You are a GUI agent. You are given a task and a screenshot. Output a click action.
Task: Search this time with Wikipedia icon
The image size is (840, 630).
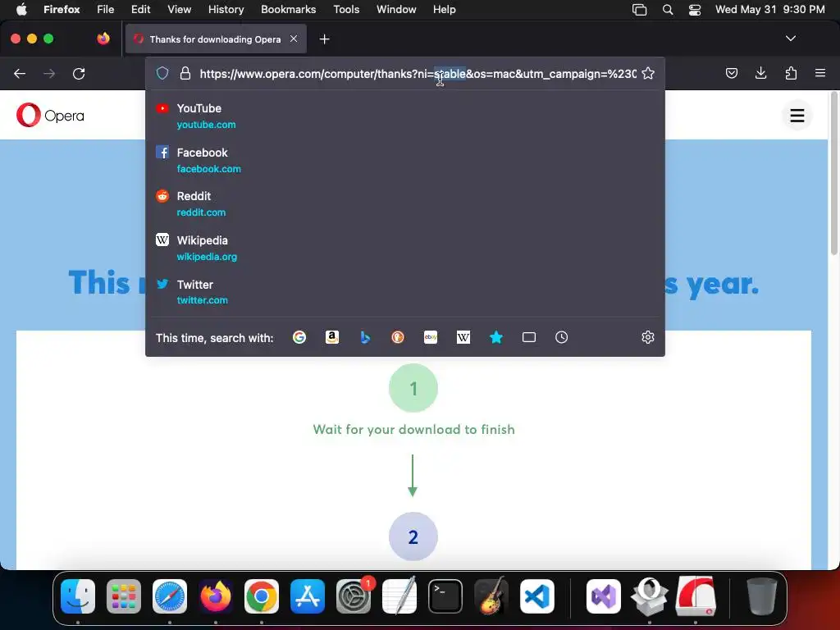463,337
